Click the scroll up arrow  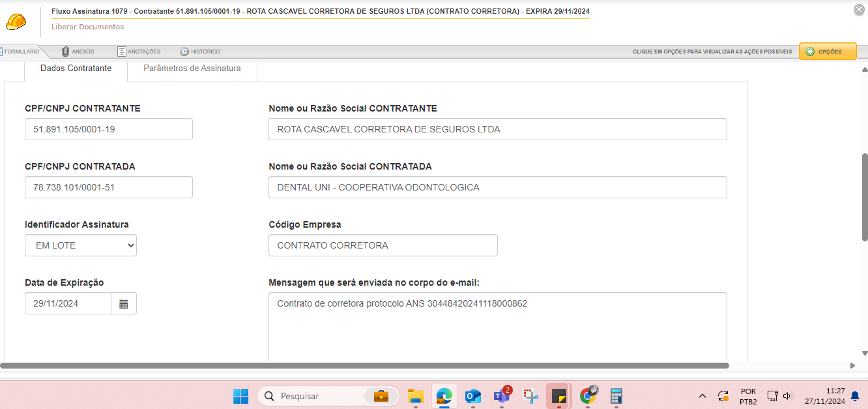coord(865,69)
